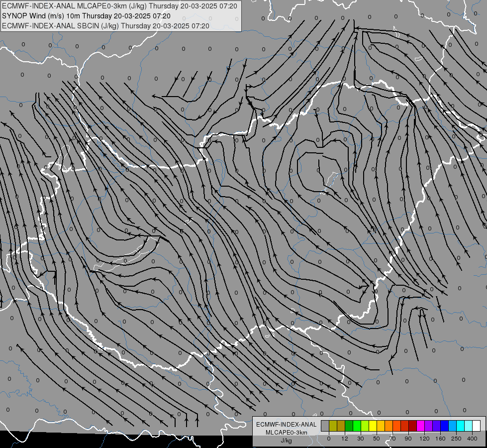Click the ECMWF-INDEX-ANAL title in the color legend
The image size is (487, 448).
(x=287, y=425)
